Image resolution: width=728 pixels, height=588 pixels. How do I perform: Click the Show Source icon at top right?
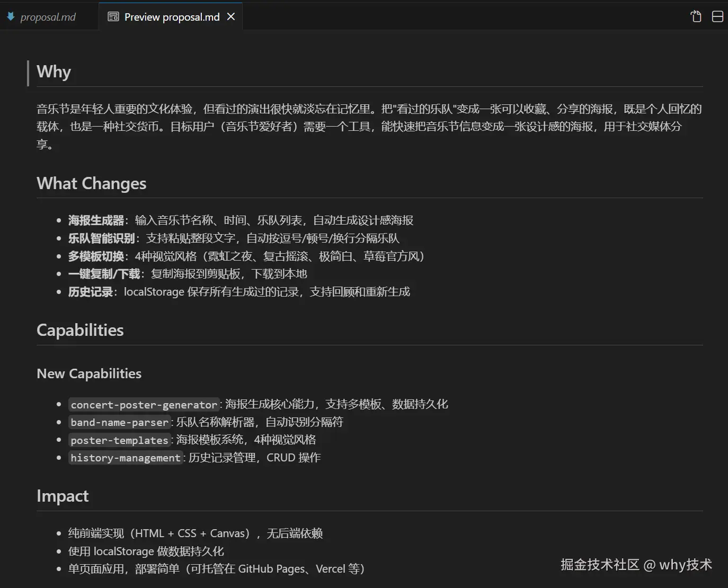(x=696, y=16)
